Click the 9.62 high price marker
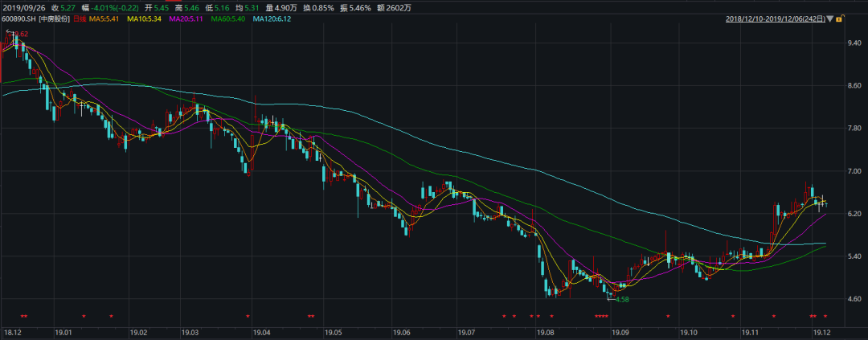This screenshot has width=868, height=340. 19,34
